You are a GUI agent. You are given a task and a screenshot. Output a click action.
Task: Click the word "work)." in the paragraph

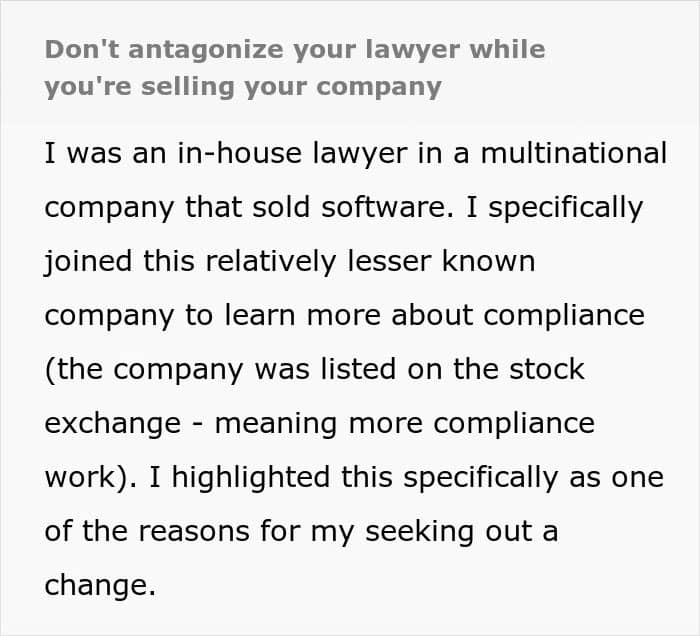coord(91,478)
